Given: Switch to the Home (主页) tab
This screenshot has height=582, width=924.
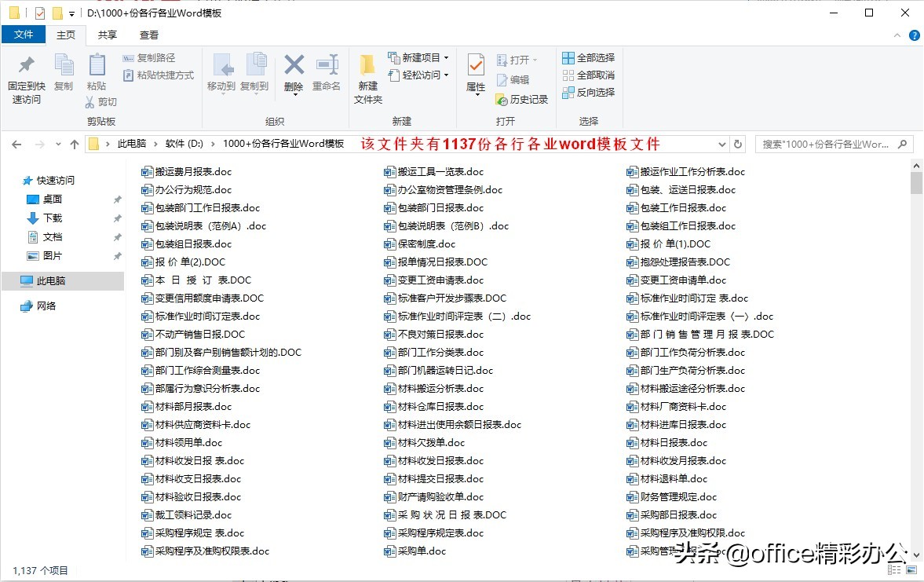Looking at the screenshot, I should 66,35.
